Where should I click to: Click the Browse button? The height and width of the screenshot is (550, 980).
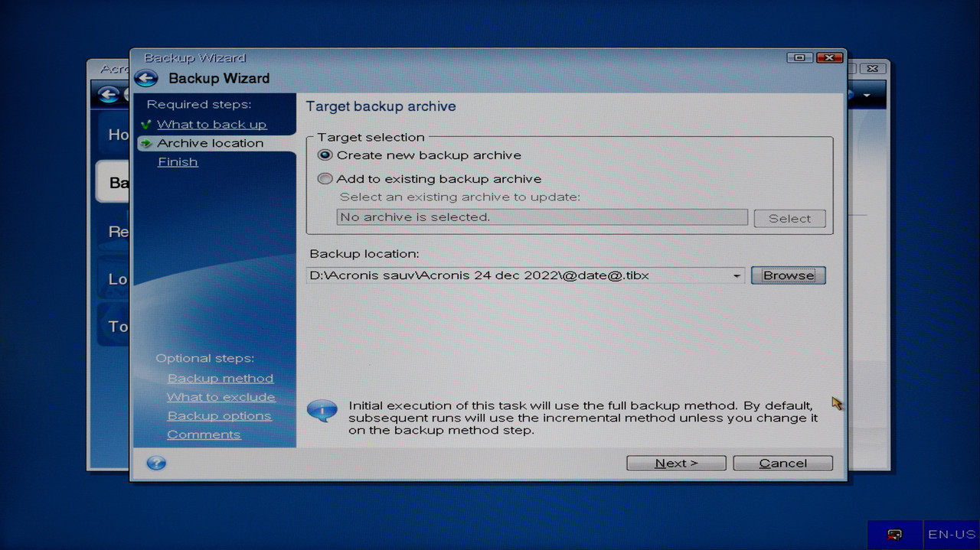tap(789, 275)
